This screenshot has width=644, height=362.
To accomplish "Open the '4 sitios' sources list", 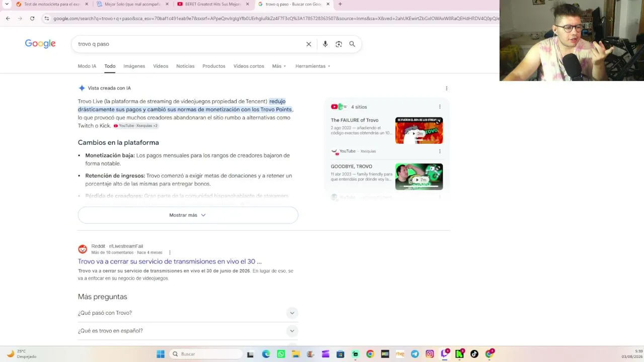I will (359, 107).
